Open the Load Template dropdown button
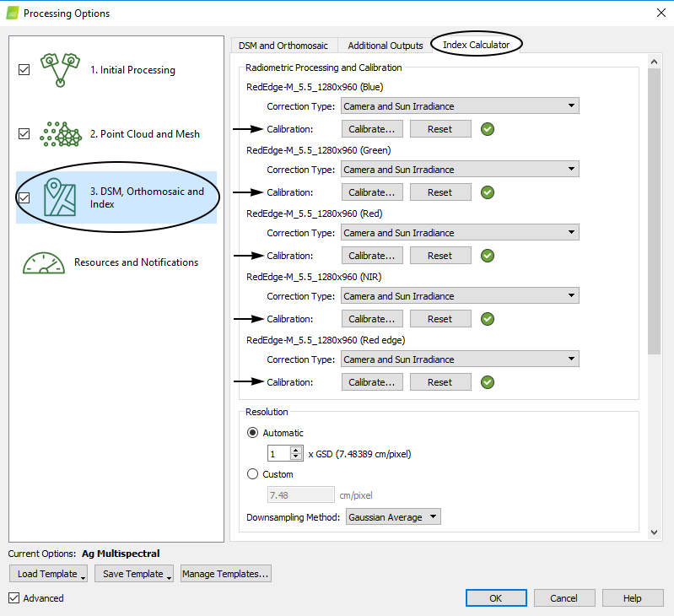Image resolution: width=674 pixels, height=616 pixels. pyautogui.click(x=49, y=575)
